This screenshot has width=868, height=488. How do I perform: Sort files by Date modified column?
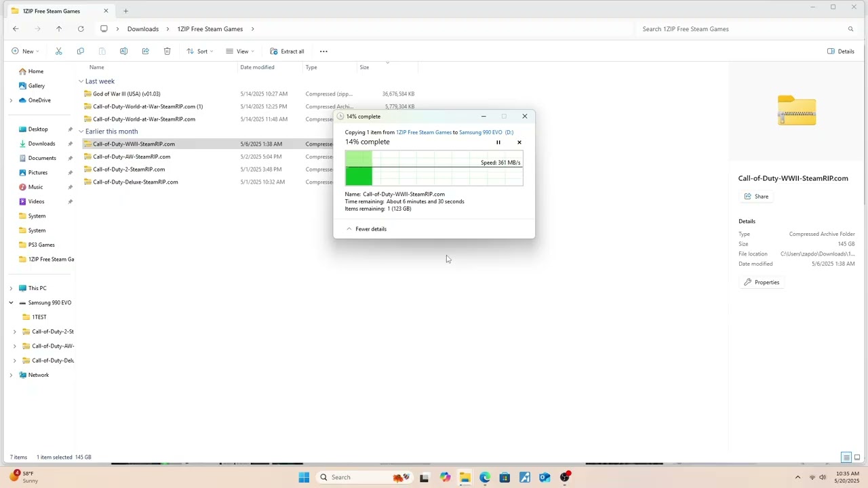click(257, 67)
